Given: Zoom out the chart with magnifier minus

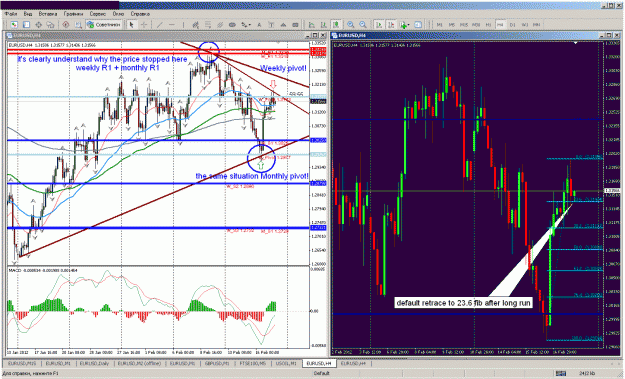Looking at the screenshot, I should [363, 25].
